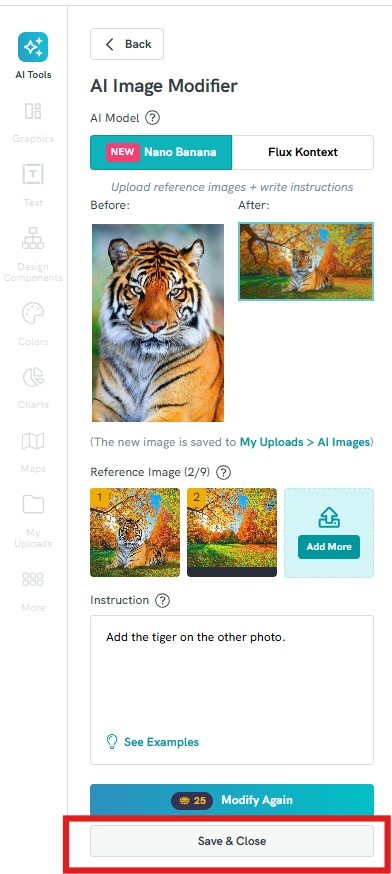Click inside the Instruction text box

(232, 690)
